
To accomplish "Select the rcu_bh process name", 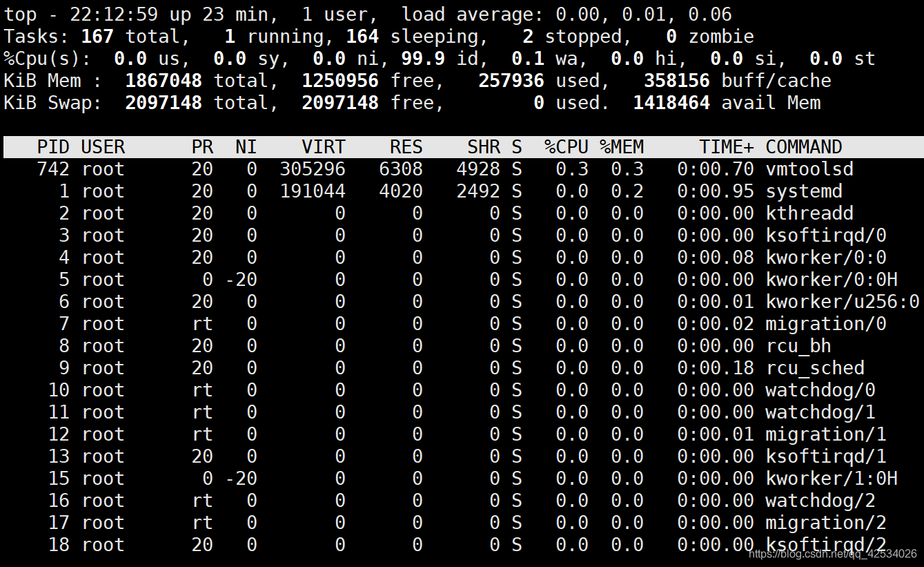I will pos(798,346).
